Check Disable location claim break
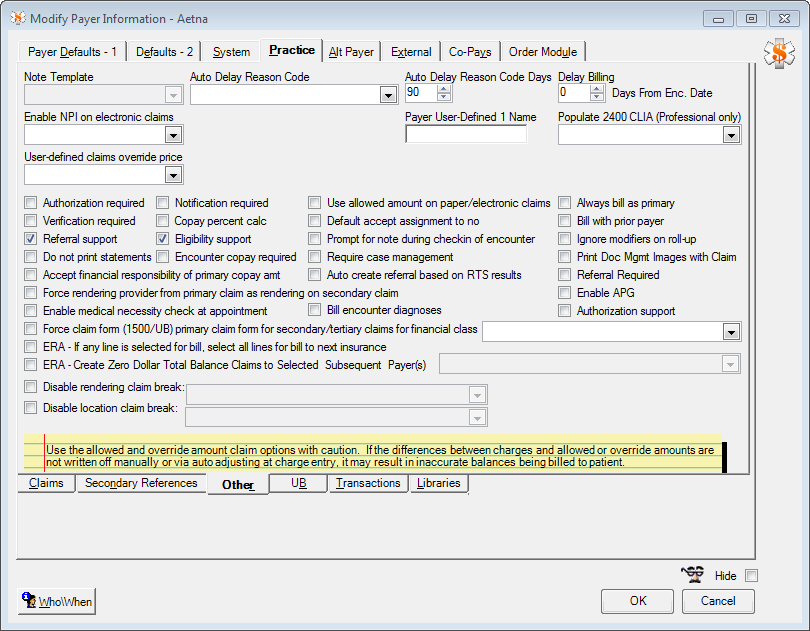This screenshot has width=810, height=631. (31, 408)
